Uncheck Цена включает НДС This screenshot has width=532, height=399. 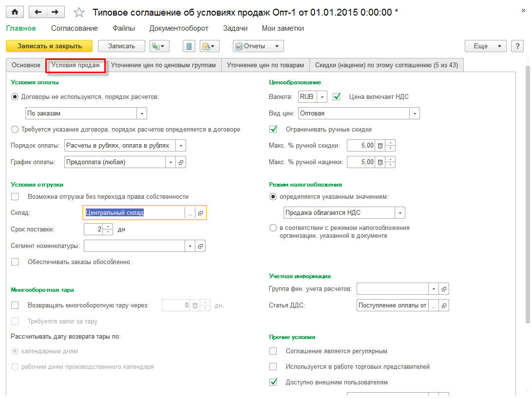[336, 96]
